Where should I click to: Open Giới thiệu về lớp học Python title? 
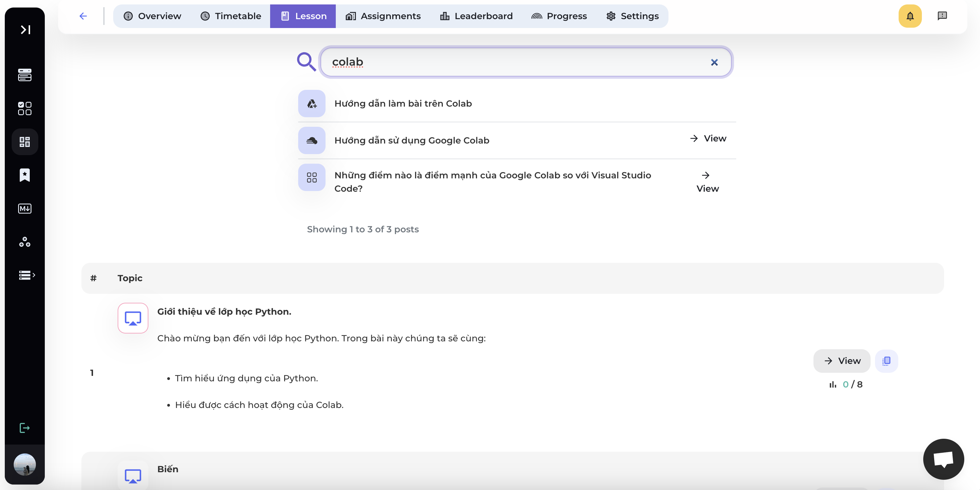(x=224, y=312)
